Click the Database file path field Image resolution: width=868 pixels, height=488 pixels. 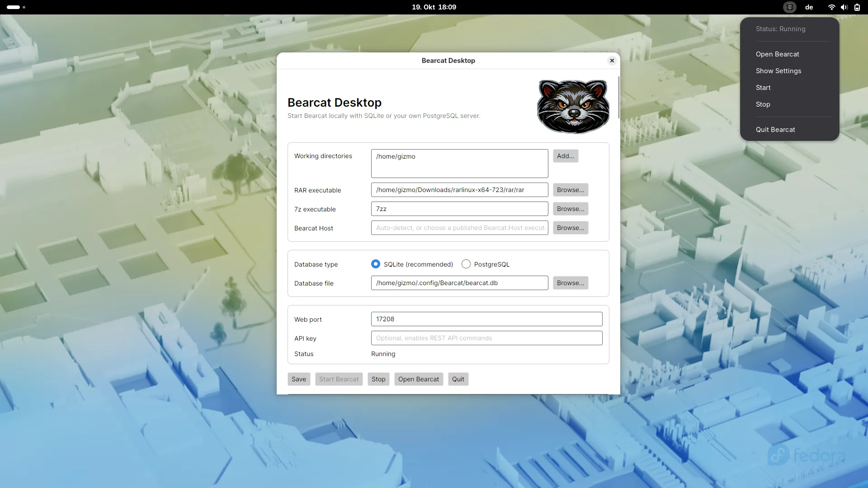coord(459,283)
